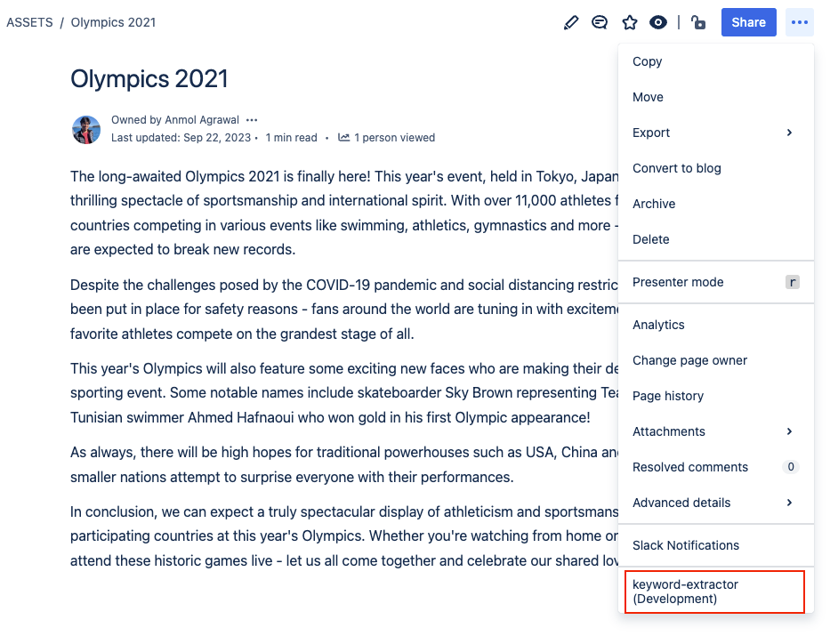Select the Edit pencil icon

[570, 22]
